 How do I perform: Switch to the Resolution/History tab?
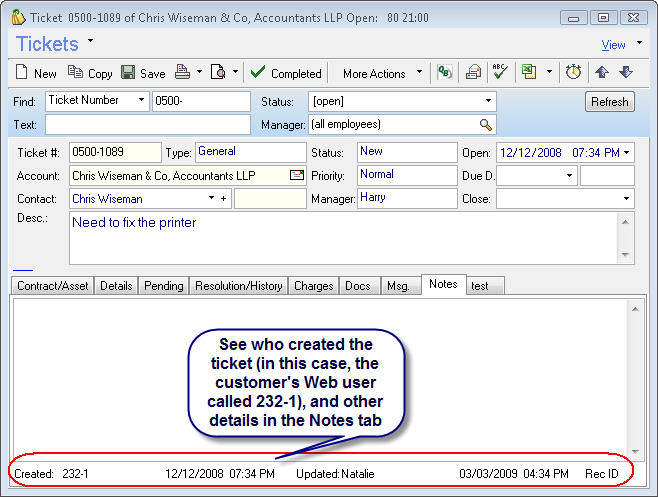point(239,286)
